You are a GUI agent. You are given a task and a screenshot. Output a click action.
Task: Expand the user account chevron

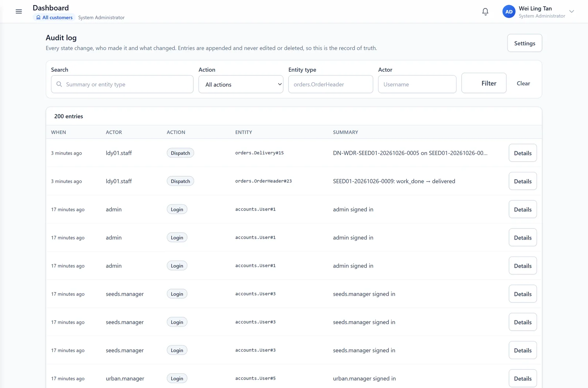pyautogui.click(x=571, y=11)
